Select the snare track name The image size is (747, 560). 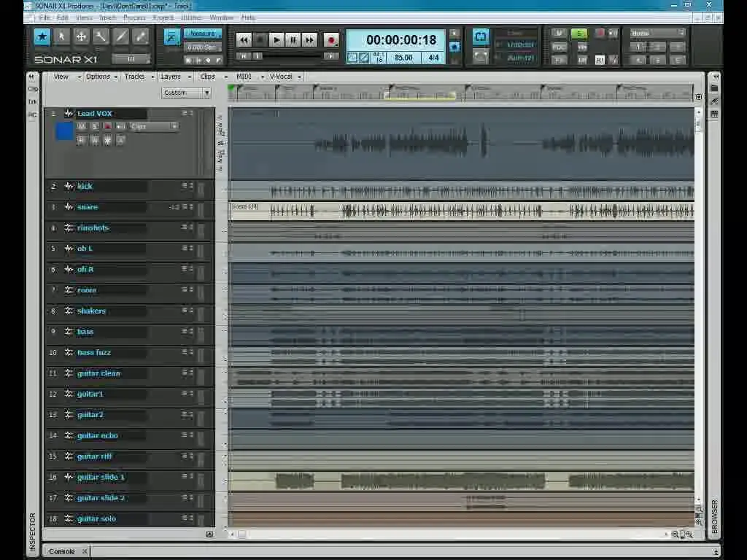88,207
